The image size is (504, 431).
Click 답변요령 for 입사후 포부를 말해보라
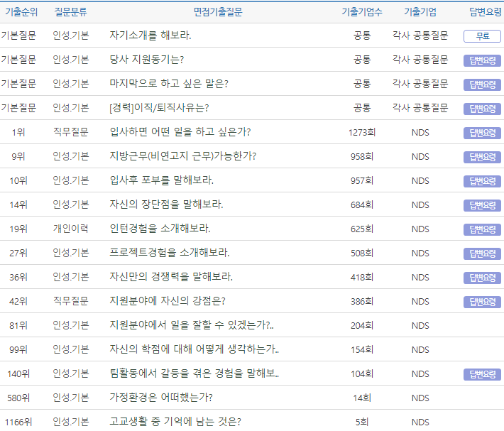click(x=482, y=181)
